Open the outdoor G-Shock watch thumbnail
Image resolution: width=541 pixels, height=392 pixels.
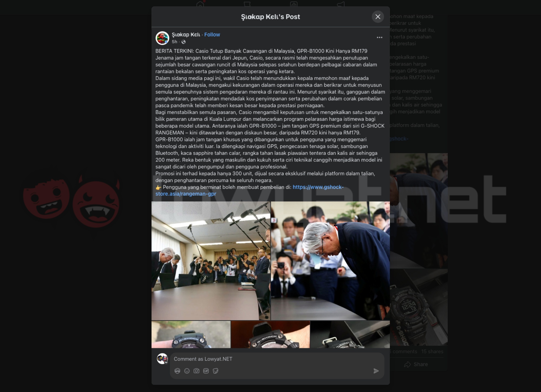pyautogui.click(x=191, y=334)
